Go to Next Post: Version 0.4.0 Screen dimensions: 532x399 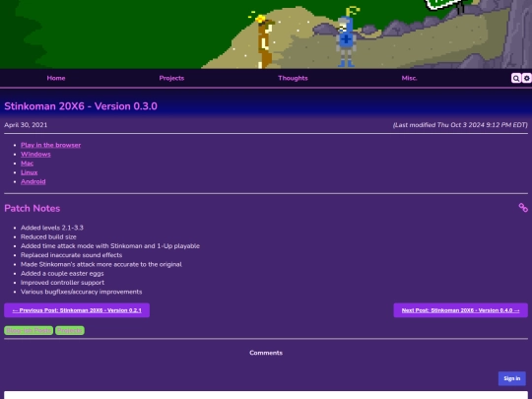click(460, 310)
